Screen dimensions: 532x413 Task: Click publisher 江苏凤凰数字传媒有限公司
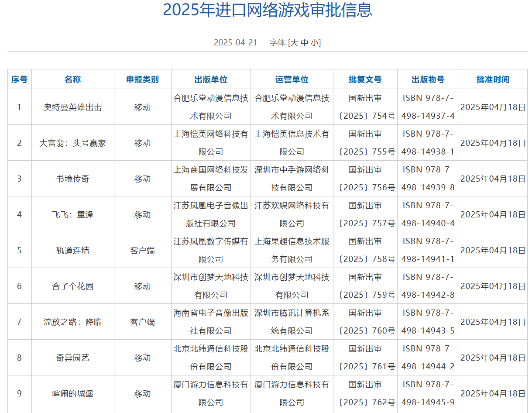211,250
